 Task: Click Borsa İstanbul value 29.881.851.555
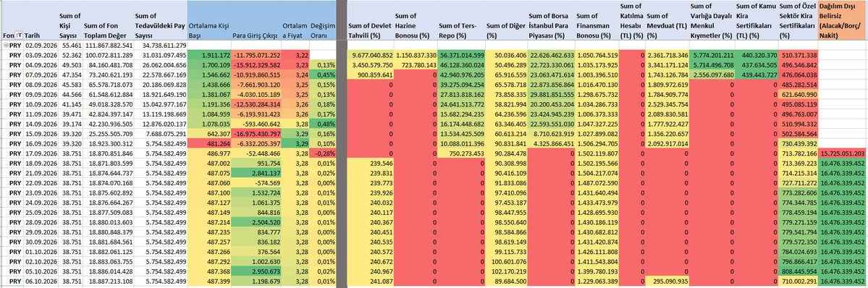click(x=551, y=95)
